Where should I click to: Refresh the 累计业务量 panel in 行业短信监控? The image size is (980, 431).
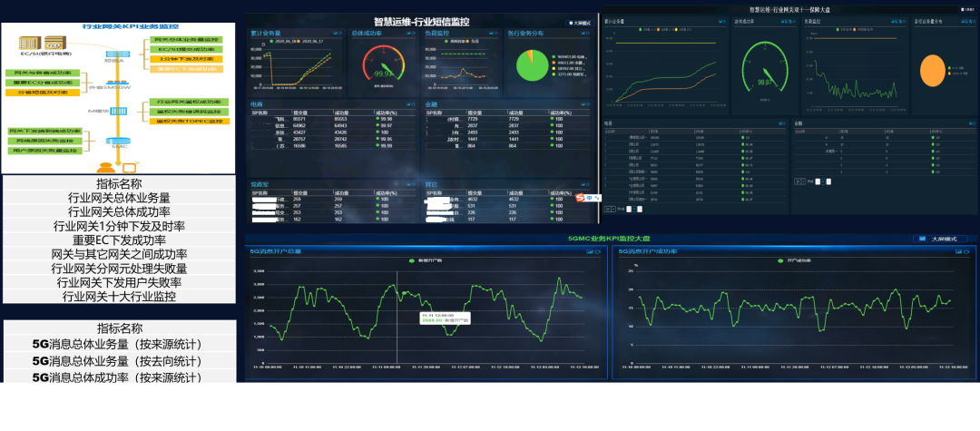pos(340,33)
